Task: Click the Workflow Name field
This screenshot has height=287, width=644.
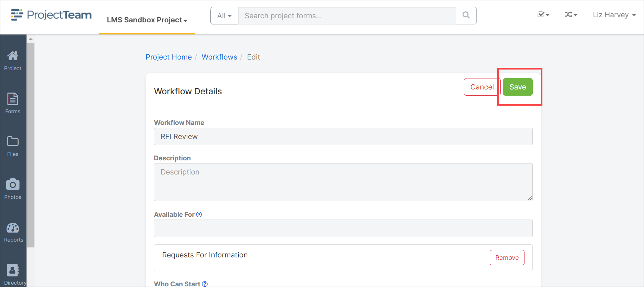Action: [x=343, y=137]
